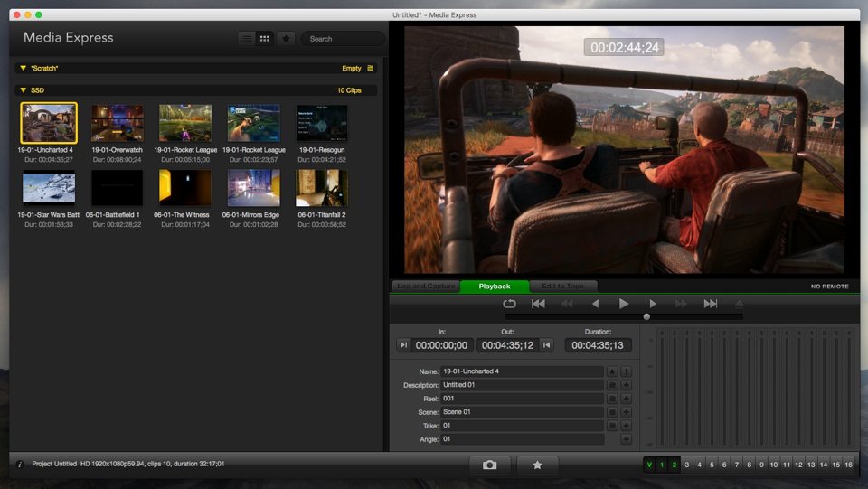Click the Take field
The width and height of the screenshot is (868, 489).
pyautogui.click(x=522, y=426)
